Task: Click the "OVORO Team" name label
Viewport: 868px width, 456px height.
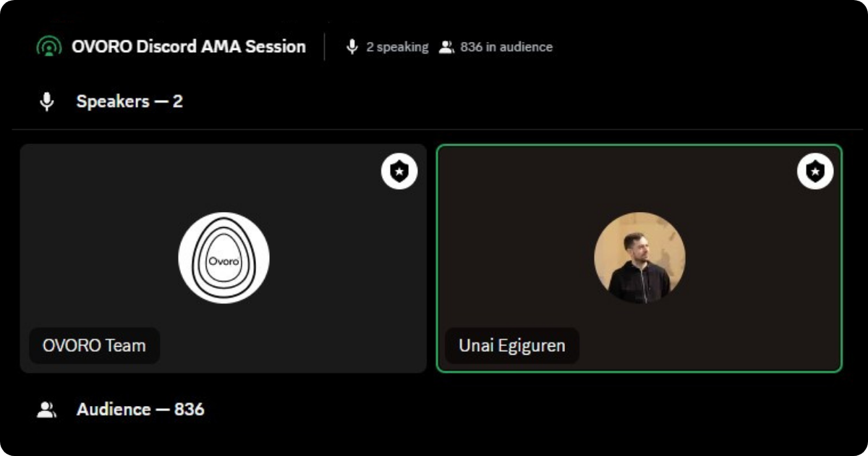Action: (x=94, y=345)
